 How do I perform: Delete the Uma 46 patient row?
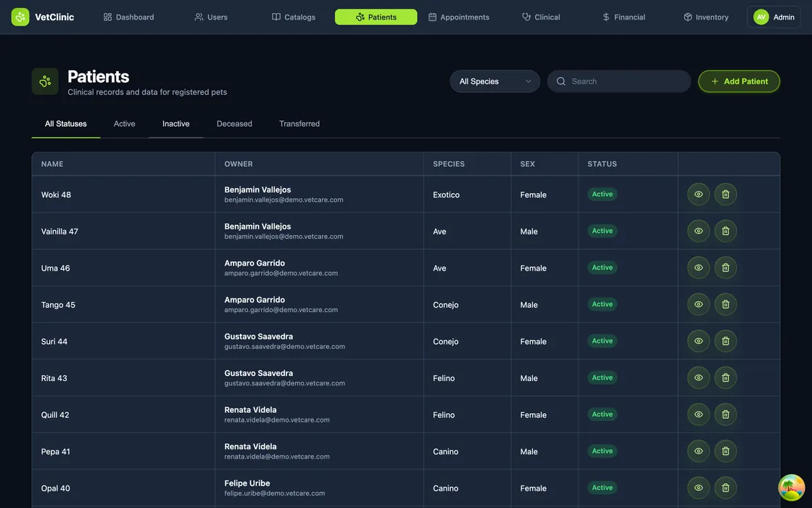(726, 268)
